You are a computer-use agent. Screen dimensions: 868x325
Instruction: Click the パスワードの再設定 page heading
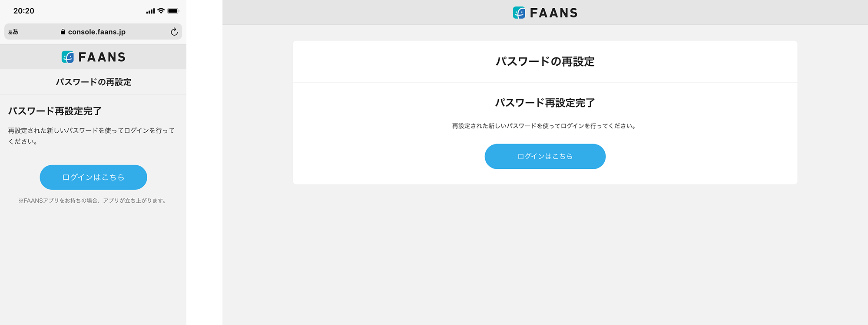93,81
